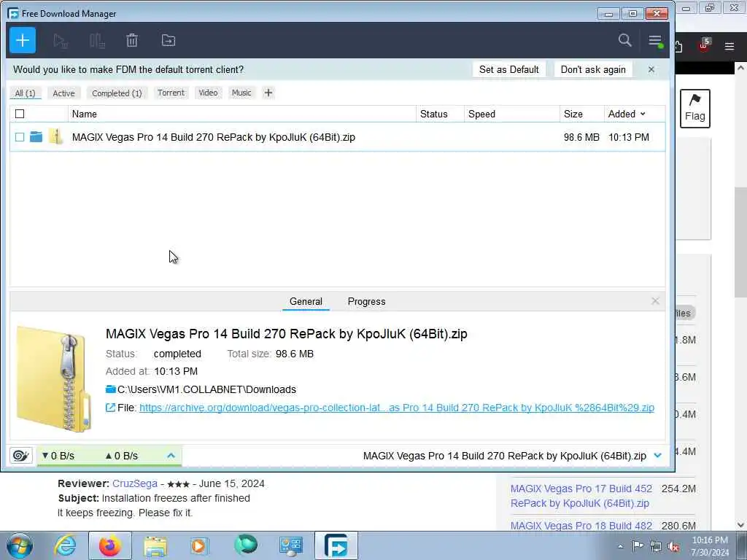Viewport: 747px width, 560px height.
Task: Close the download details panel
Action: pyautogui.click(x=655, y=301)
